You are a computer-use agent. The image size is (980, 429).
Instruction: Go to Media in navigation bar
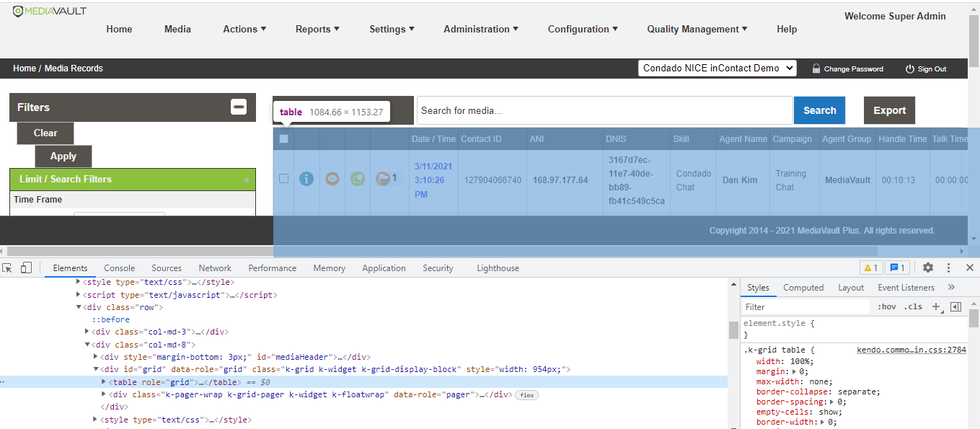[x=177, y=29]
